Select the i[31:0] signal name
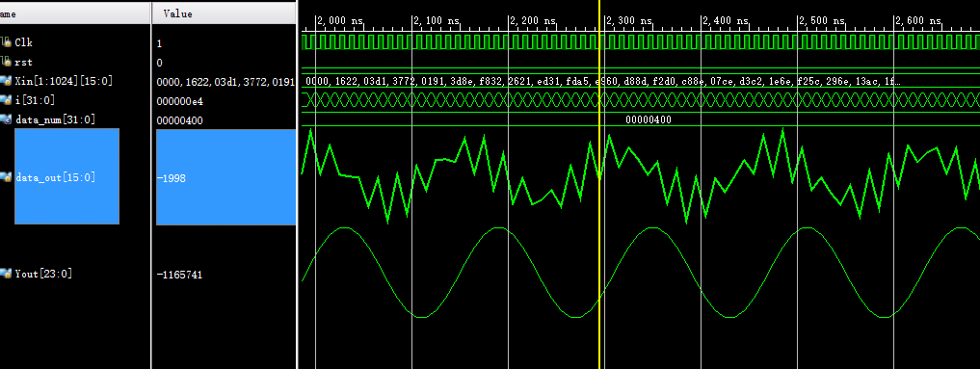980x369 pixels. [x=36, y=100]
